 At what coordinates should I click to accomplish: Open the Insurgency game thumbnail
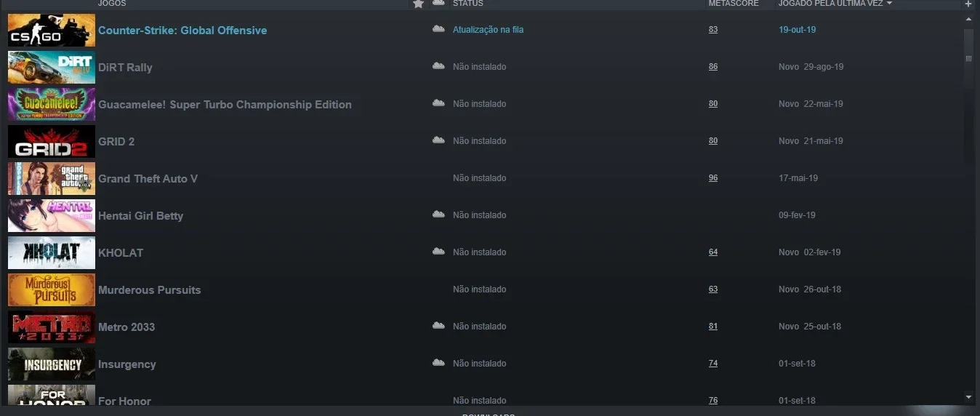tap(52, 364)
